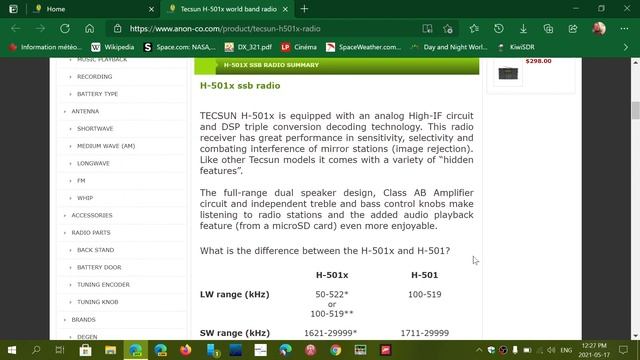Open BATTERY TYPE category
The height and width of the screenshot is (360, 640).
pyautogui.click(x=97, y=94)
